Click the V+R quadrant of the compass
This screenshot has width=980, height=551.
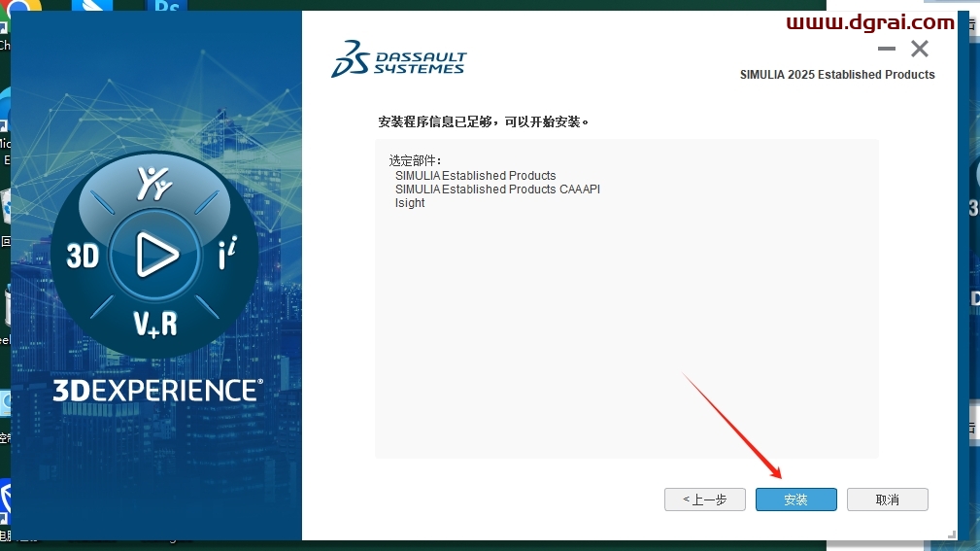(x=155, y=325)
